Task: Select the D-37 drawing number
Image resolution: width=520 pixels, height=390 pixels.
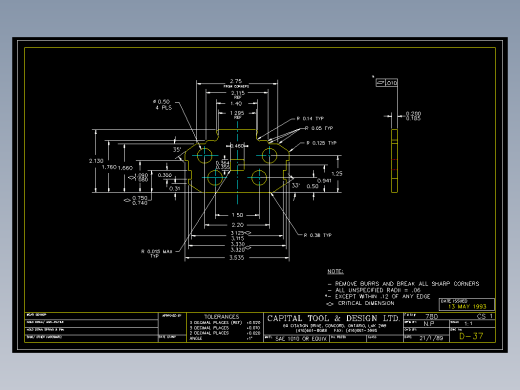Action: click(471, 336)
